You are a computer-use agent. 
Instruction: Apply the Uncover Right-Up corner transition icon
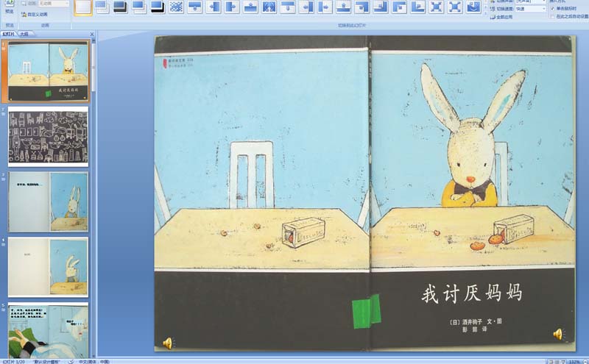pos(417,7)
